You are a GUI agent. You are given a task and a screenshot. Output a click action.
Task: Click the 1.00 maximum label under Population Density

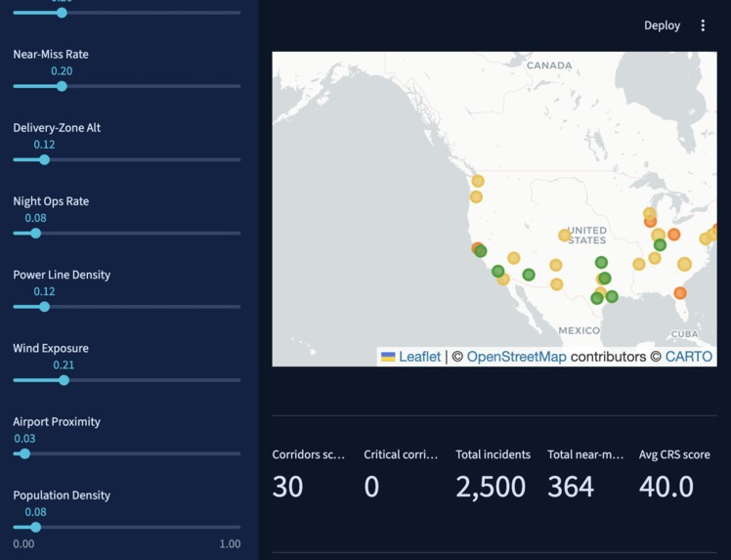[x=230, y=544]
